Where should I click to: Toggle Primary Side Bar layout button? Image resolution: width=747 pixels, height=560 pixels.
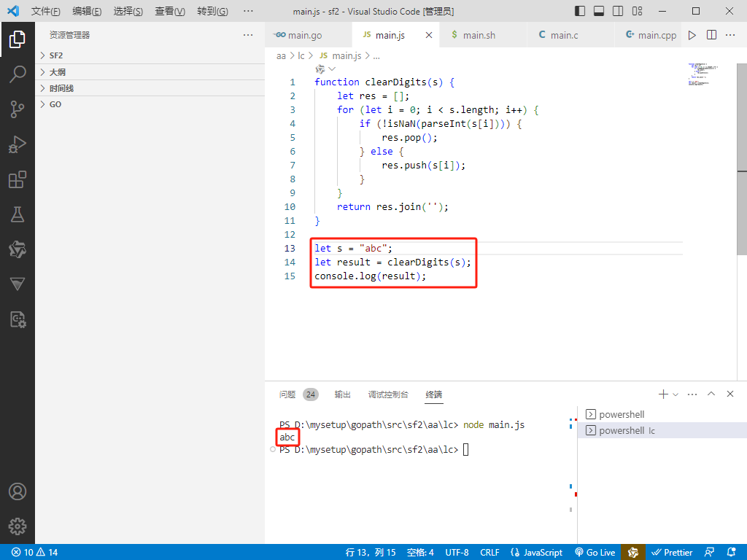(580, 11)
